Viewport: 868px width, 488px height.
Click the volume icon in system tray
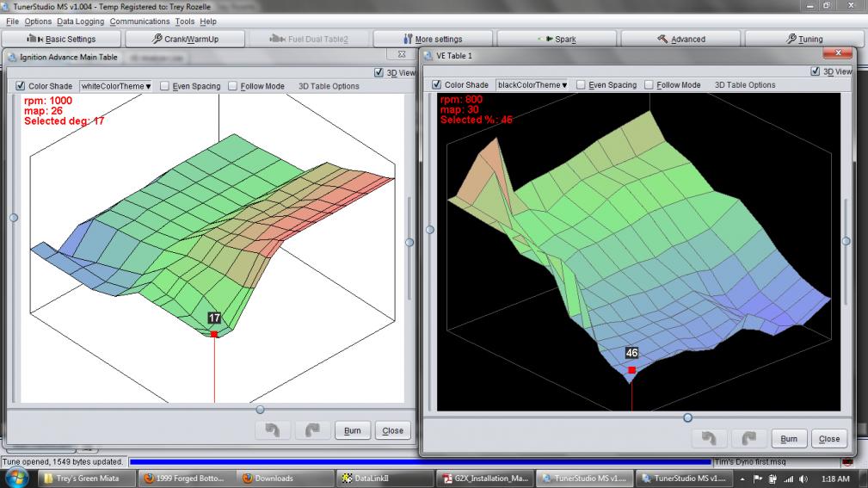(x=803, y=479)
